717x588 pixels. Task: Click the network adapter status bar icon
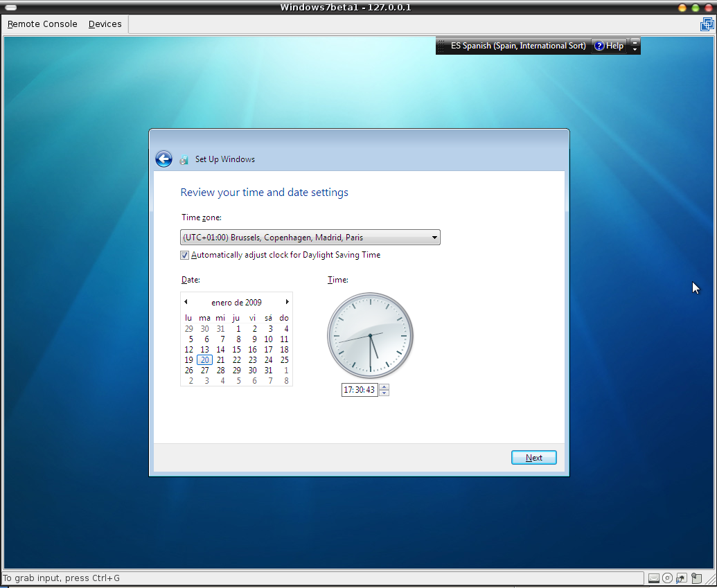tap(682, 578)
